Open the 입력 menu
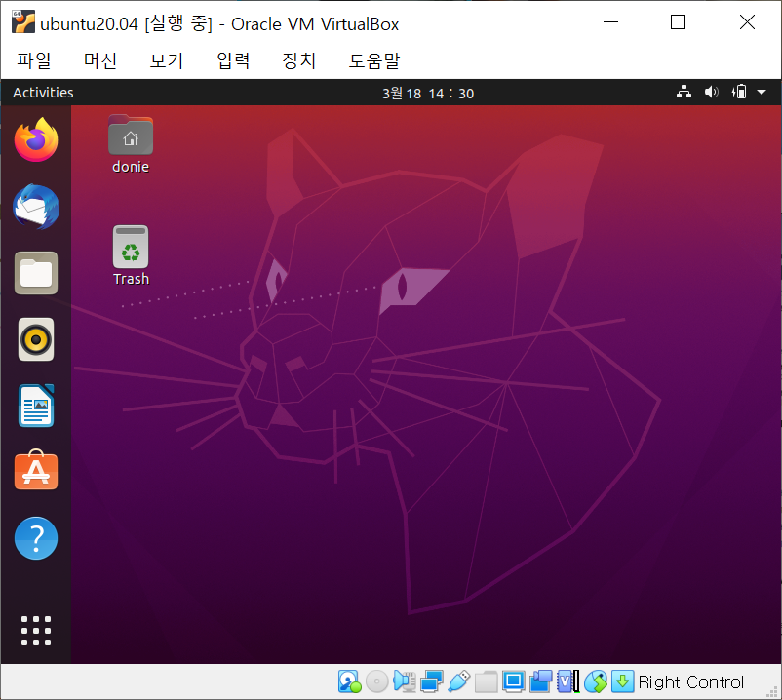The height and width of the screenshot is (700, 782). pos(233,60)
